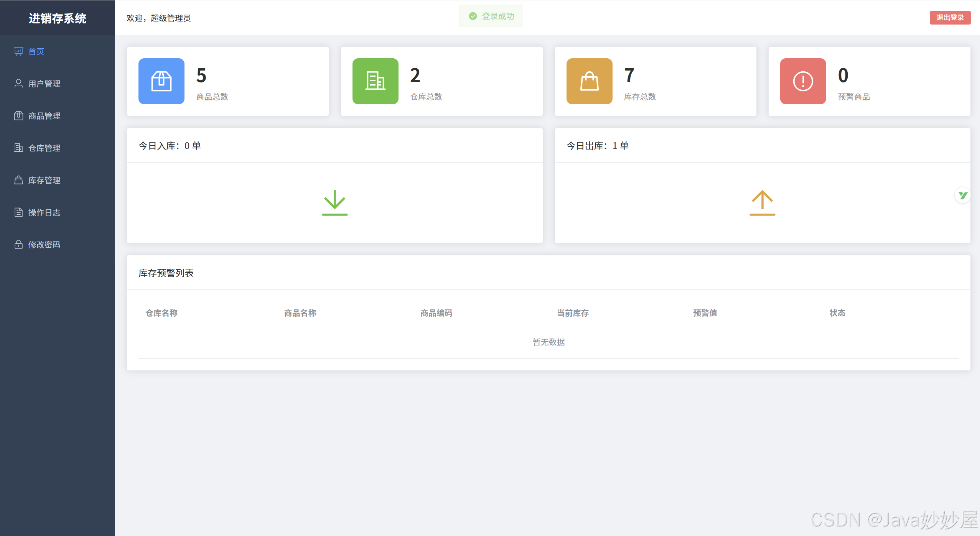Click the 当前库存 column header
Screen dimensions: 980x536
573,313
